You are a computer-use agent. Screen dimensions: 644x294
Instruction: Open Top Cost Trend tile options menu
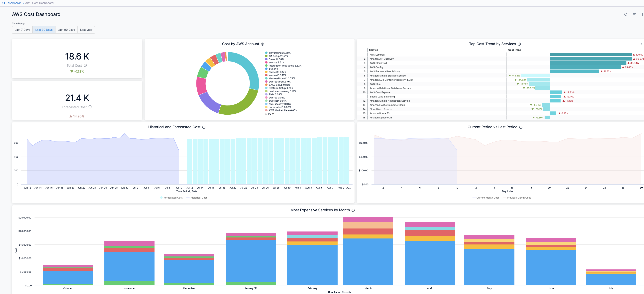[641, 44]
